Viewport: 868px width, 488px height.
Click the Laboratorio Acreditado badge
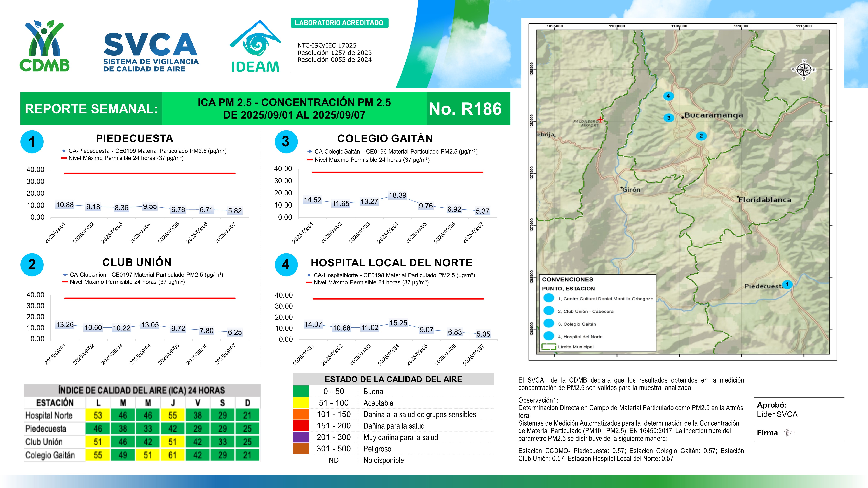pyautogui.click(x=339, y=23)
